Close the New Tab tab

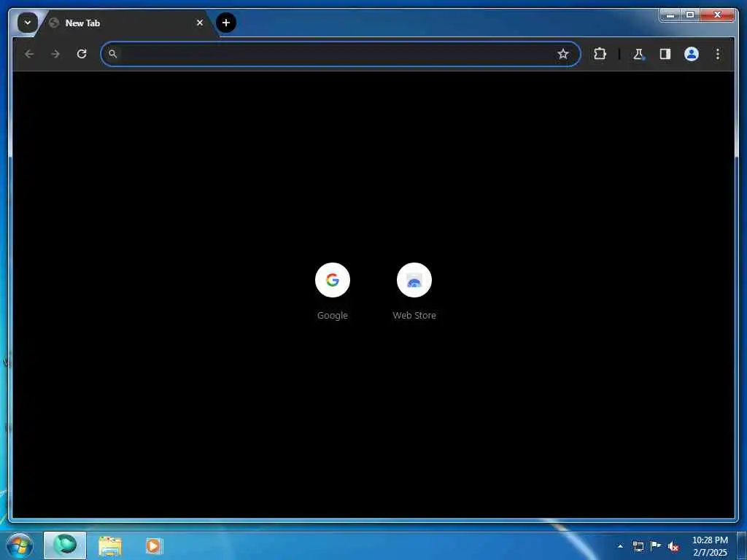click(200, 23)
